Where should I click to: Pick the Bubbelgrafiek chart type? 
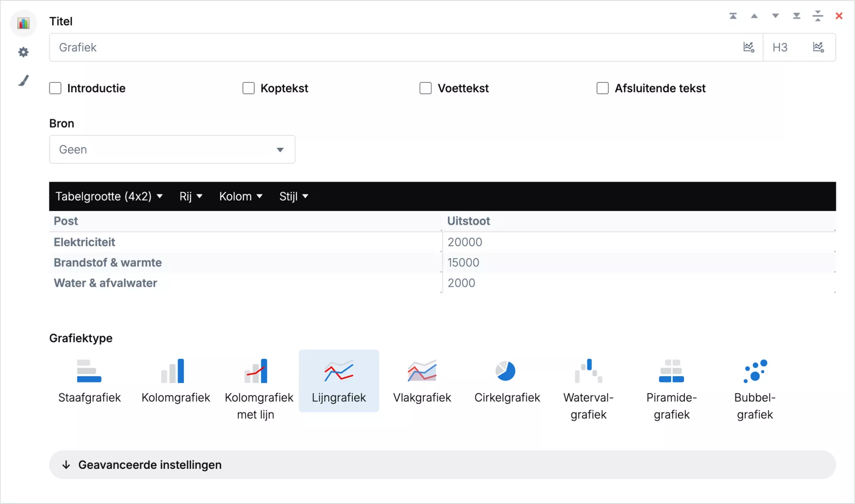[x=755, y=371]
